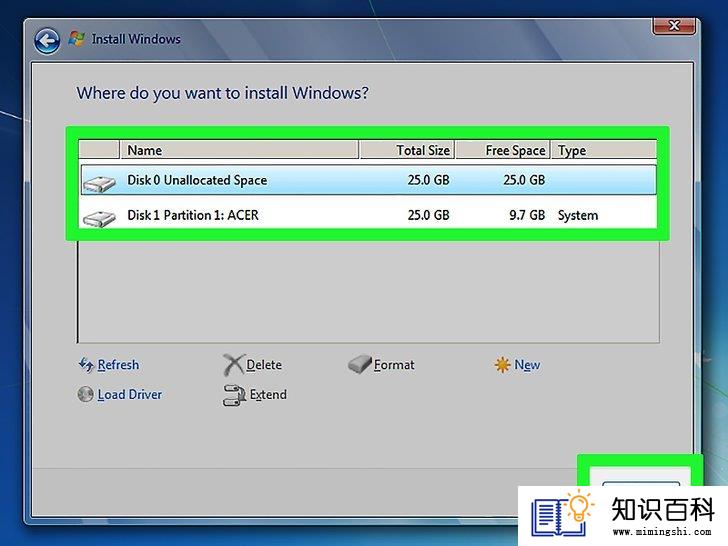
Task: Sort by the Type column header
Action: click(604, 150)
